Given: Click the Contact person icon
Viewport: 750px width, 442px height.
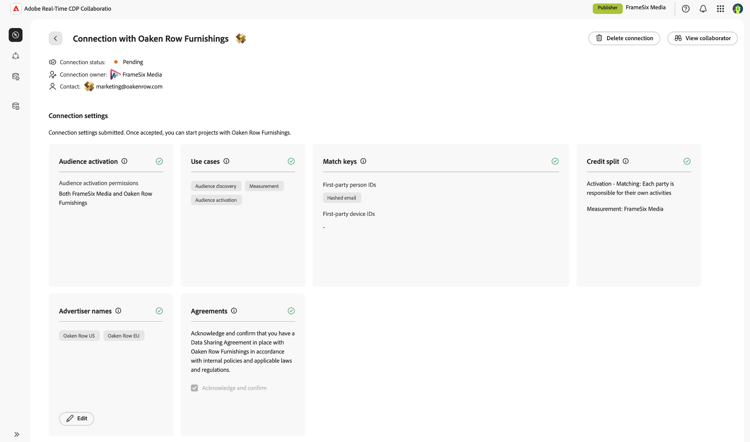Looking at the screenshot, I should 53,87.
